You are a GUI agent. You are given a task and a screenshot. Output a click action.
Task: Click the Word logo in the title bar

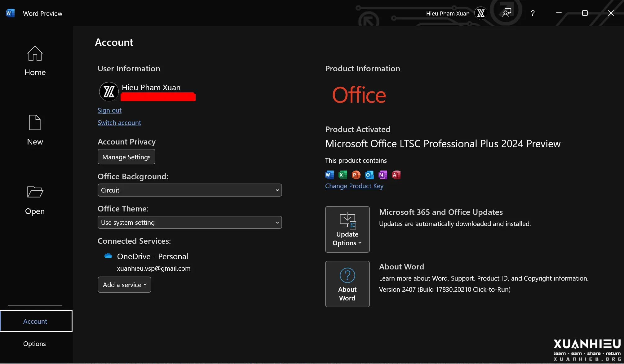(10, 13)
